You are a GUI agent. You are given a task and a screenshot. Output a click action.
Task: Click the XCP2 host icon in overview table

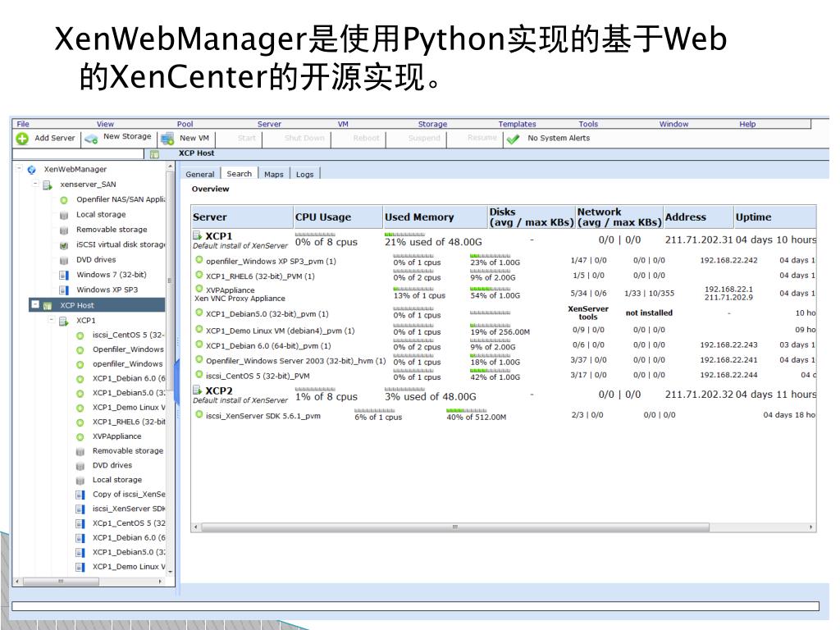pos(197,390)
